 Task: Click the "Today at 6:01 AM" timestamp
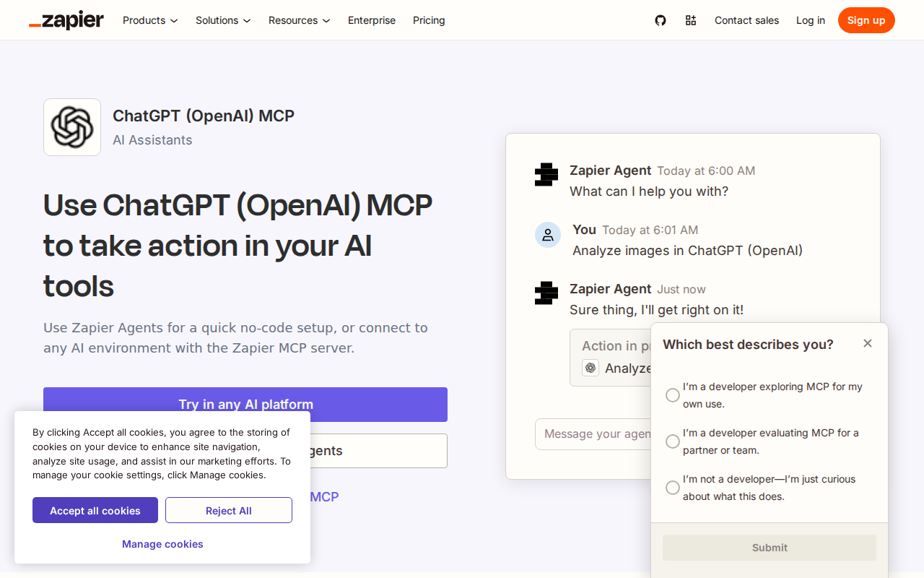point(650,230)
